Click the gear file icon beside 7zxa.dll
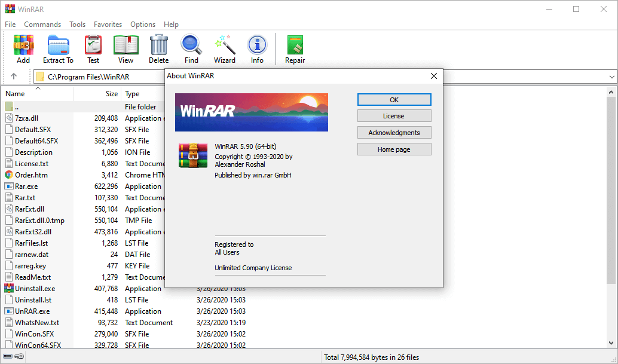 tap(9, 118)
